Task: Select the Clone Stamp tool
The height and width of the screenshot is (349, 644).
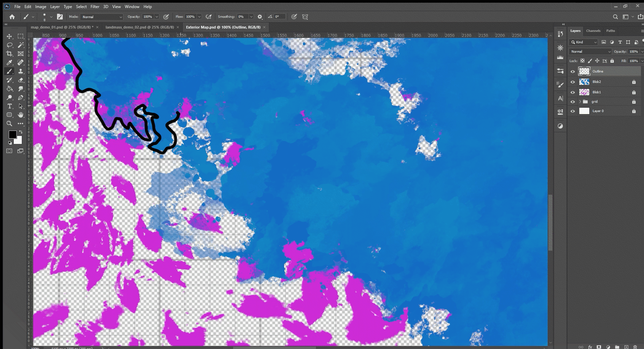Action: point(20,71)
